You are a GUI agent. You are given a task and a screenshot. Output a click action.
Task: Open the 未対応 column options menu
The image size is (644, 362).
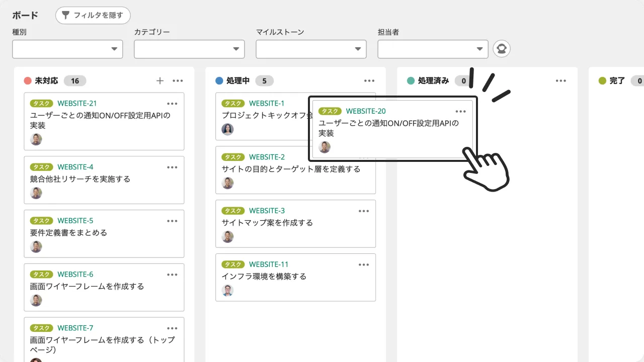pos(178,80)
